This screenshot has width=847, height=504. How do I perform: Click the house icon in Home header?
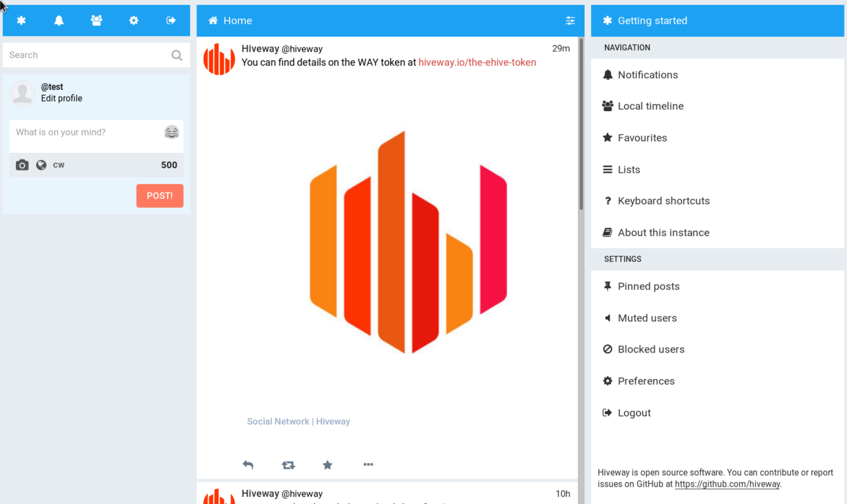coord(213,21)
